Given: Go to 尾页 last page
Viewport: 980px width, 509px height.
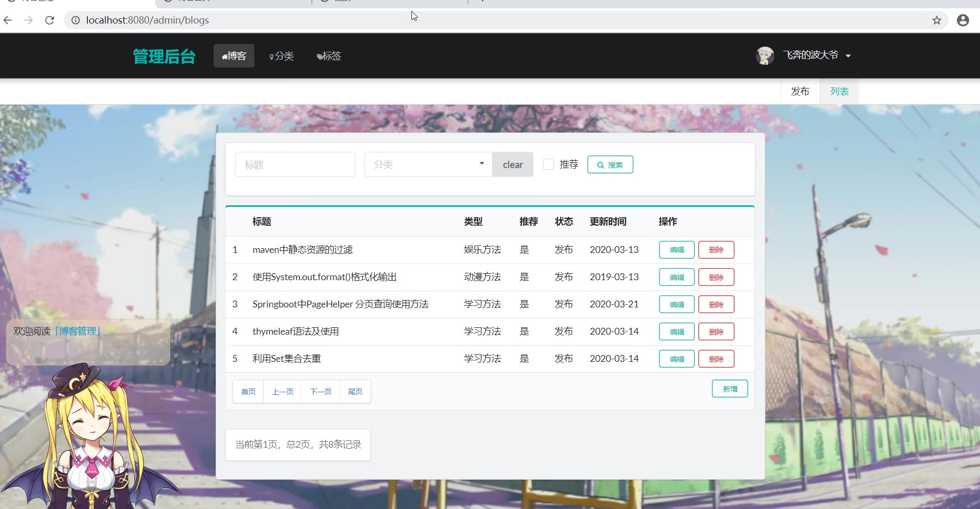Looking at the screenshot, I should click(355, 392).
